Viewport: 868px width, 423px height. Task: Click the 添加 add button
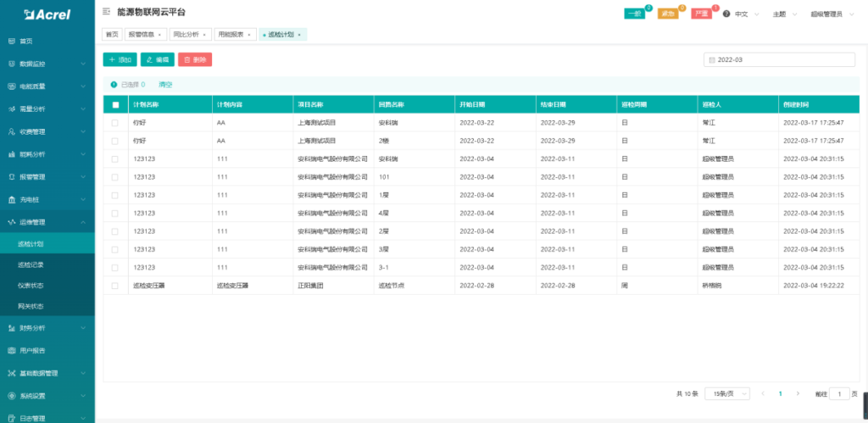click(x=120, y=60)
